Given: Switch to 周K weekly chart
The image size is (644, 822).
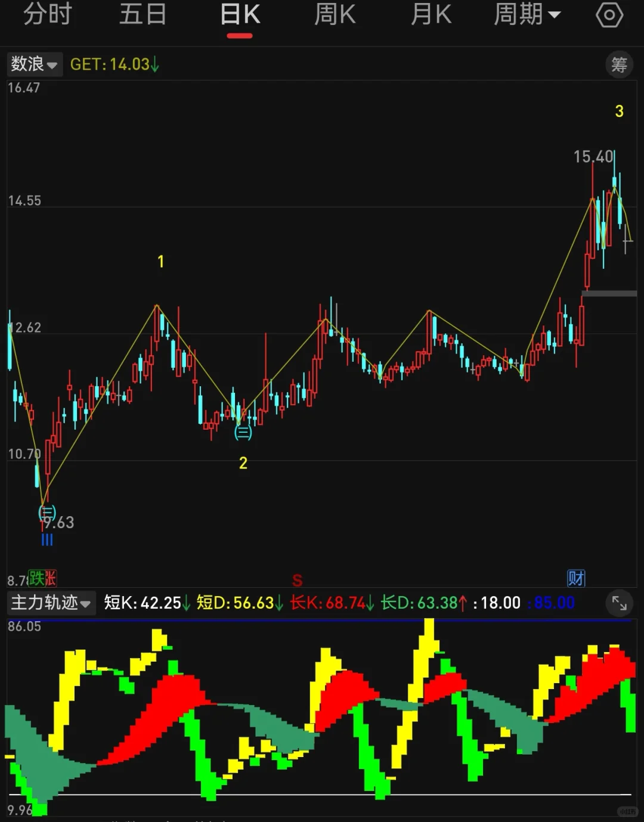Looking at the screenshot, I should 335,14.
